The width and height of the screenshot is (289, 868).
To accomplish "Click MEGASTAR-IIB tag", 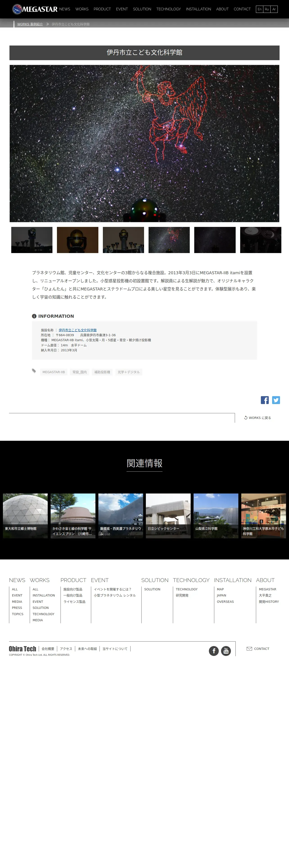I will (x=54, y=372).
